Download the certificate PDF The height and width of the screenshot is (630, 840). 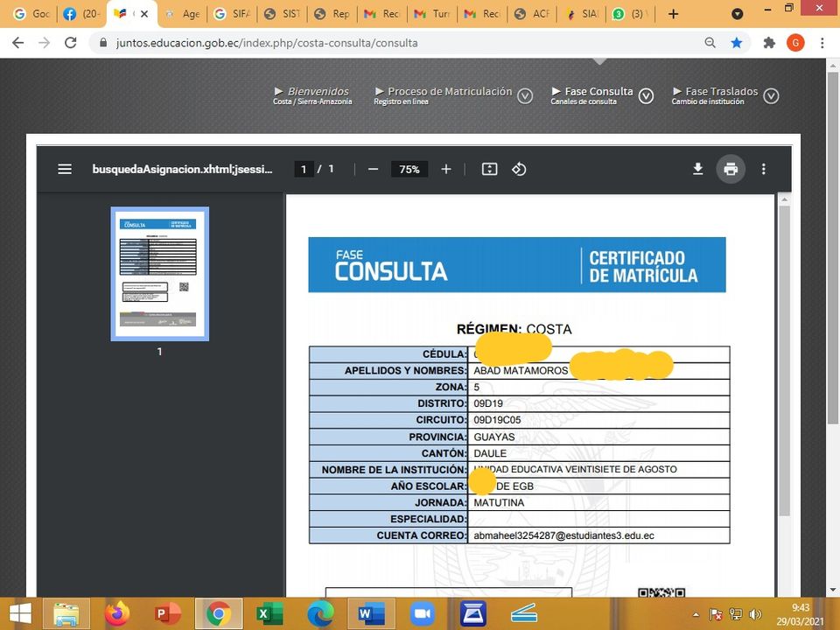coord(697,169)
